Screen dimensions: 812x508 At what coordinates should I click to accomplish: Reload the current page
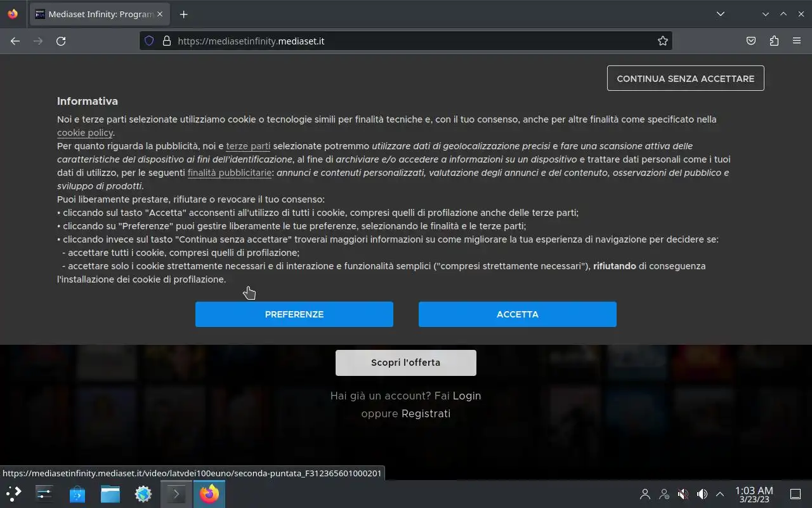click(61, 41)
